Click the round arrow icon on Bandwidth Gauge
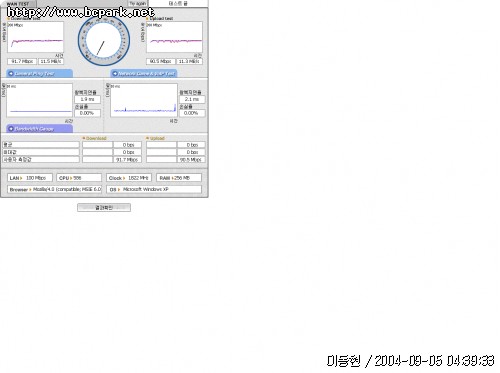The height and width of the screenshot is (373, 500). (11, 129)
